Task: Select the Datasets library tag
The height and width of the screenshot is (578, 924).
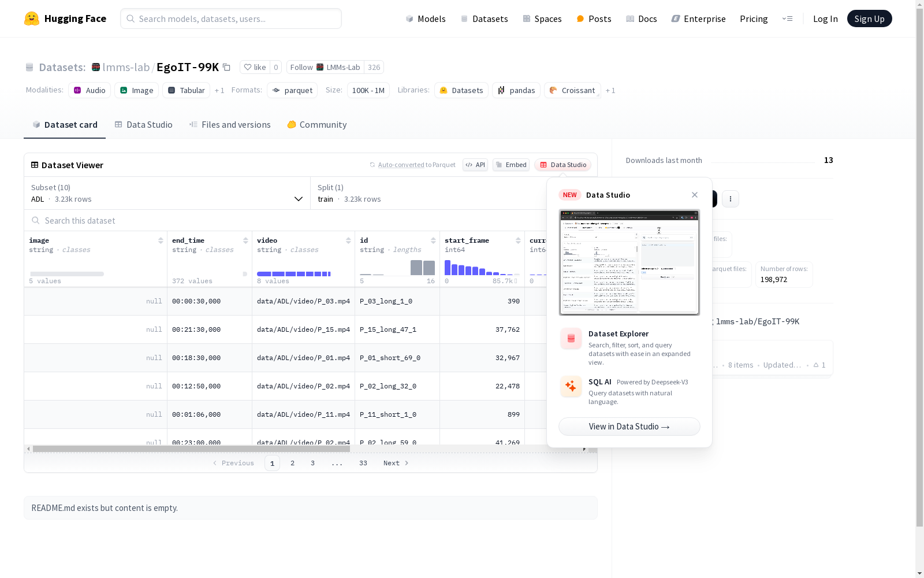Action: (461, 90)
